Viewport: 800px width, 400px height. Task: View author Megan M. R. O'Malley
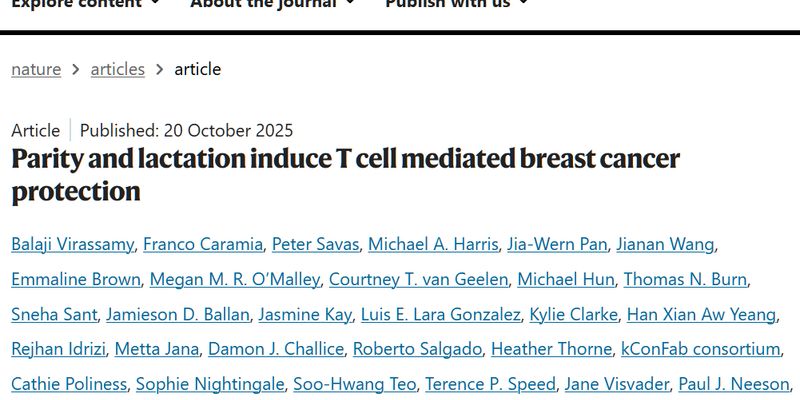click(x=235, y=279)
